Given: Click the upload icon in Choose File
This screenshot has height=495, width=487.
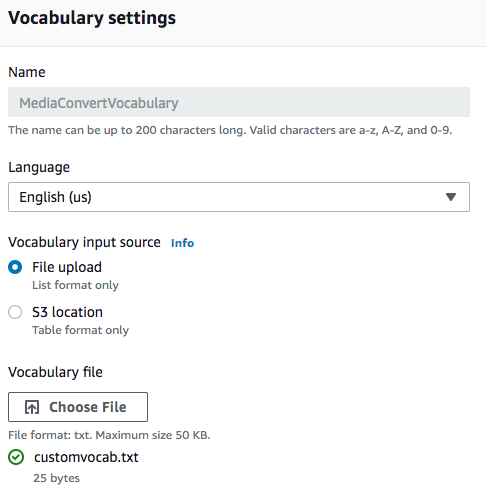Looking at the screenshot, I should tap(32, 407).
